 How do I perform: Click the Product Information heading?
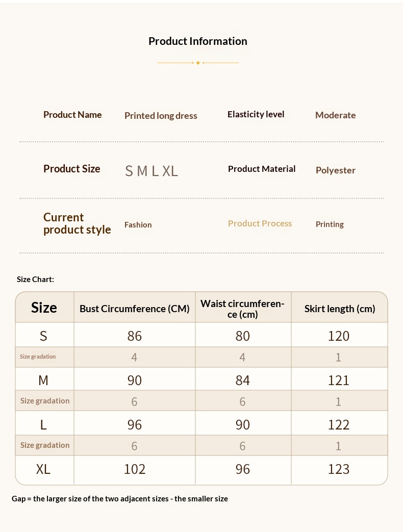click(x=198, y=41)
